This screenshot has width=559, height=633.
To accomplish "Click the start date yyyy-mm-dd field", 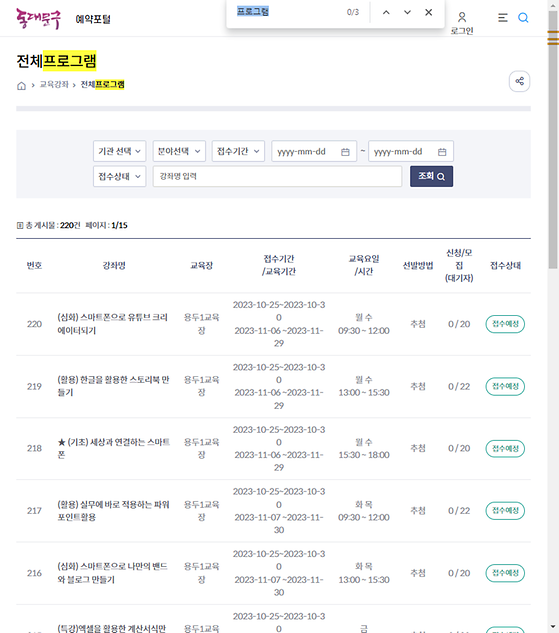I will [314, 151].
